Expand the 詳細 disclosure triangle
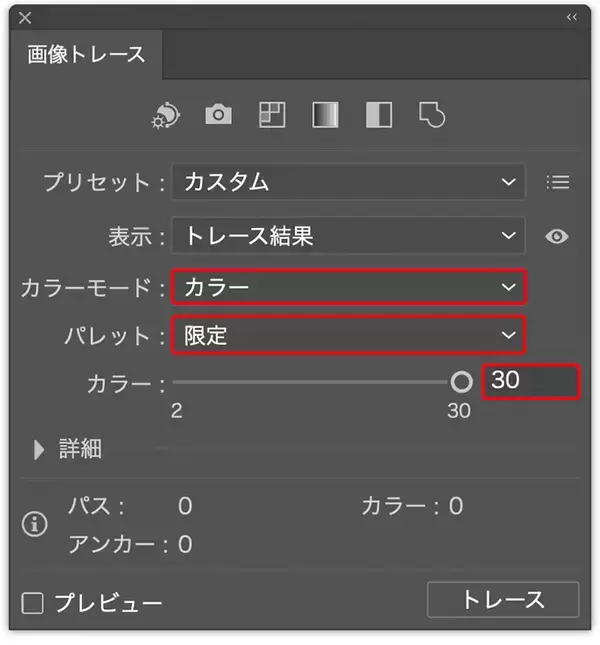 pyautogui.click(x=39, y=450)
